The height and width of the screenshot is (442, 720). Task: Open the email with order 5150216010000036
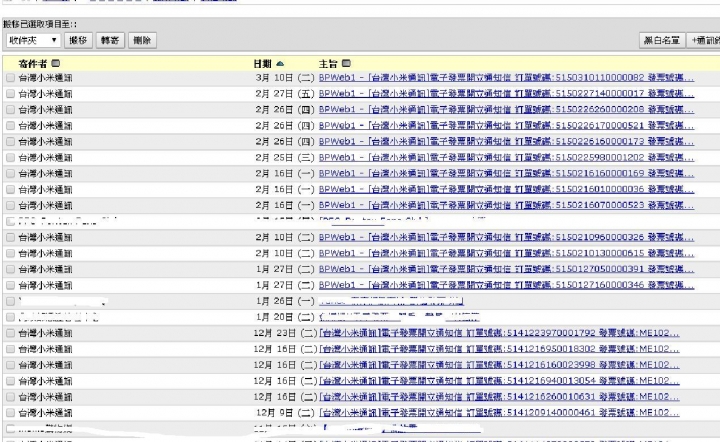[x=506, y=189]
